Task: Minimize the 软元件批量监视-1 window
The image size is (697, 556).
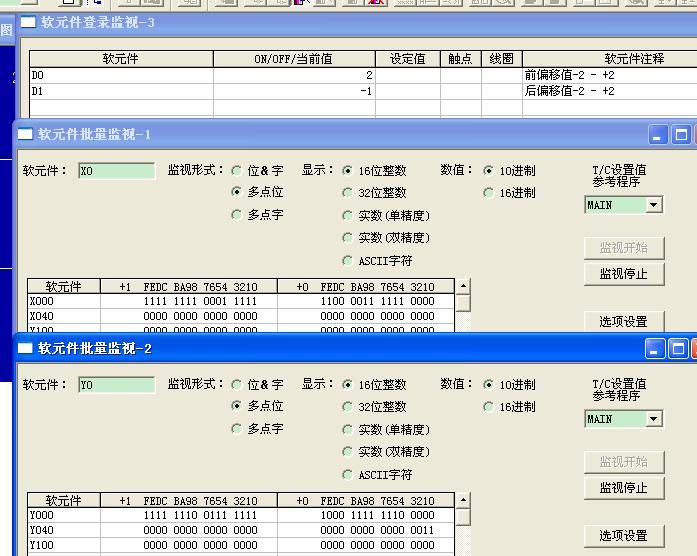Action: coord(658,135)
